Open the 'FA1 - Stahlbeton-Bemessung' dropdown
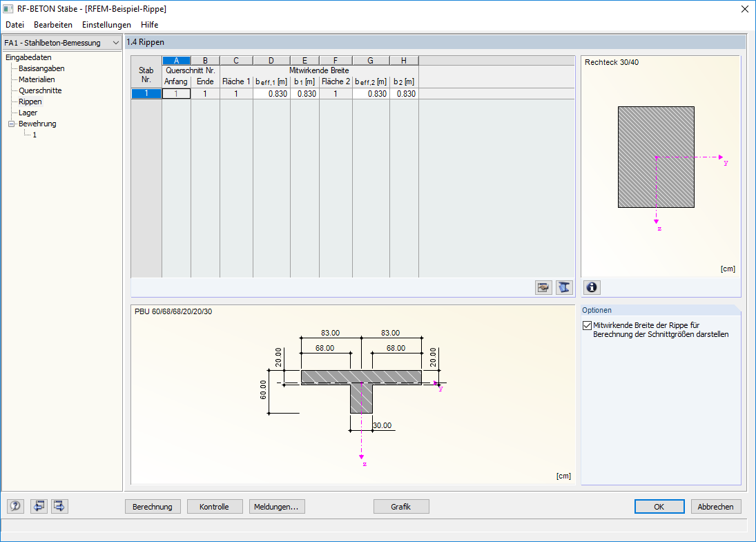Viewport: 756px width, 542px height. (116, 42)
